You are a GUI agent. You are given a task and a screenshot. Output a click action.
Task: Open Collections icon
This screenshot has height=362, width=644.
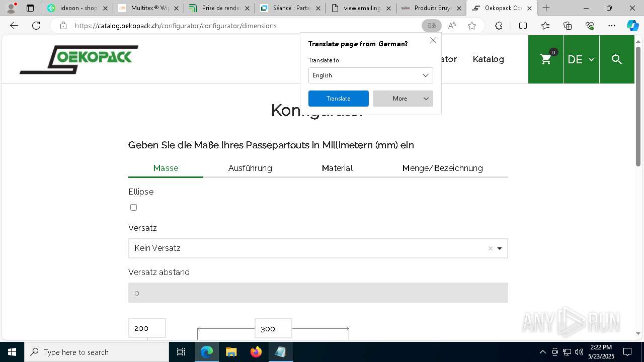568,26
